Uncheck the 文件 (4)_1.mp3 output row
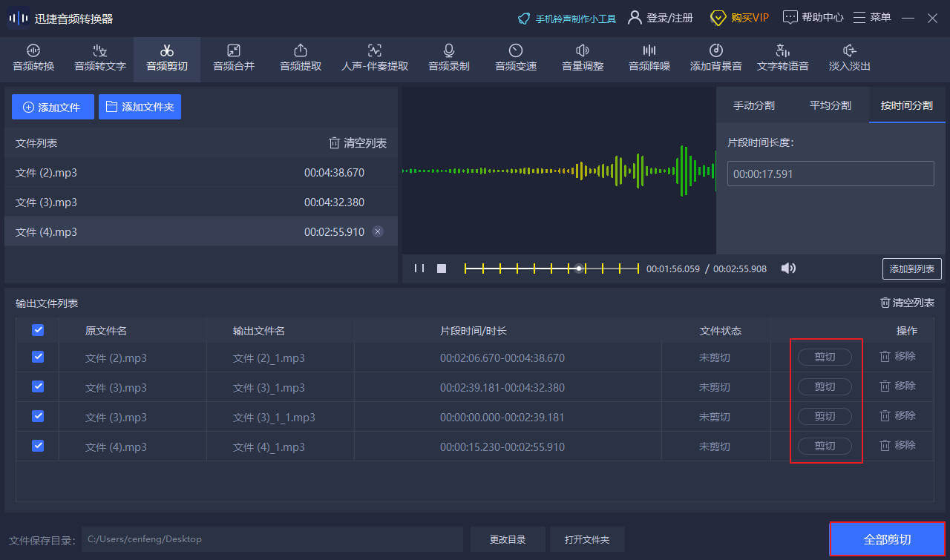The image size is (950, 560). coord(38,446)
